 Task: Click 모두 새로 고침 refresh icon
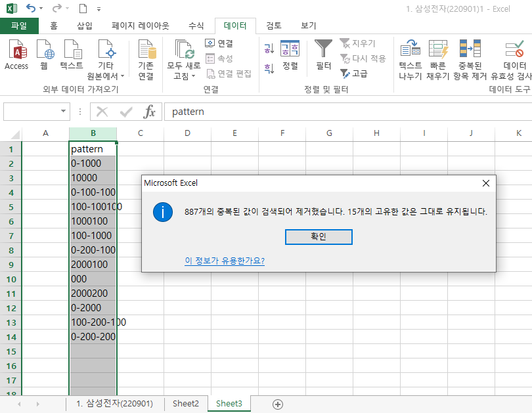(x=184, y=49)
